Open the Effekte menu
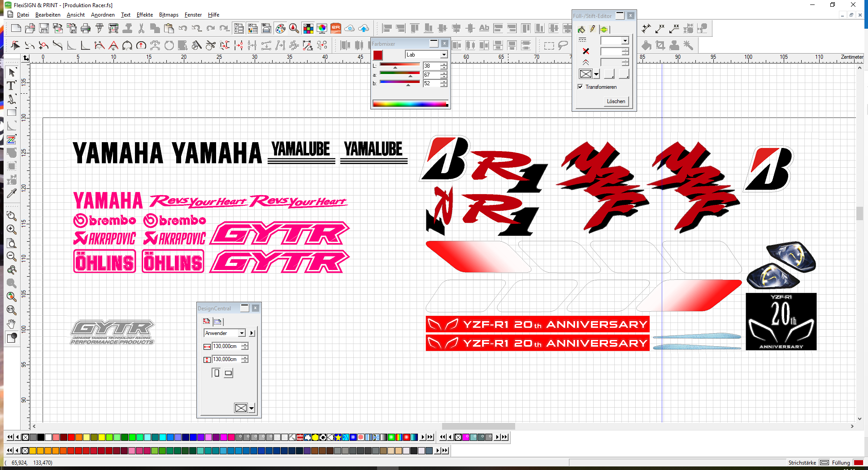 click(144, 15)
